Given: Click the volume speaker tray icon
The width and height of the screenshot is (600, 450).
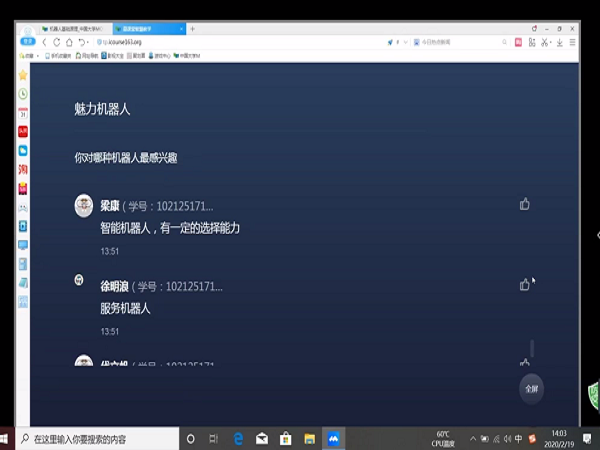Looking at the screenshot, I should [x=507, y=439].
